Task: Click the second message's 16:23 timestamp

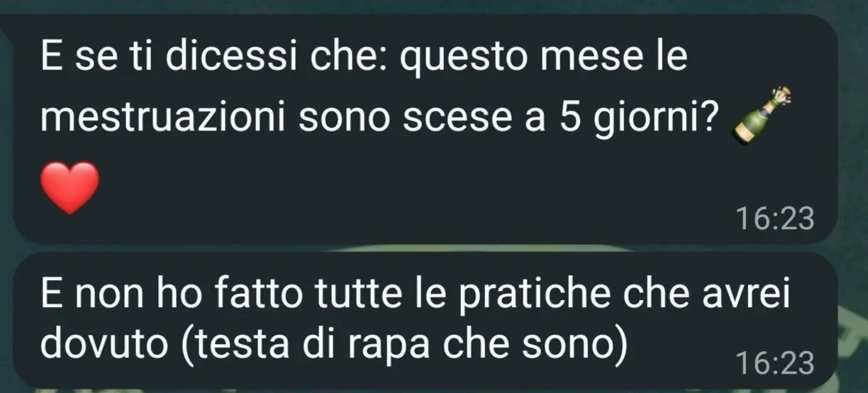Action: coord(774,363)
